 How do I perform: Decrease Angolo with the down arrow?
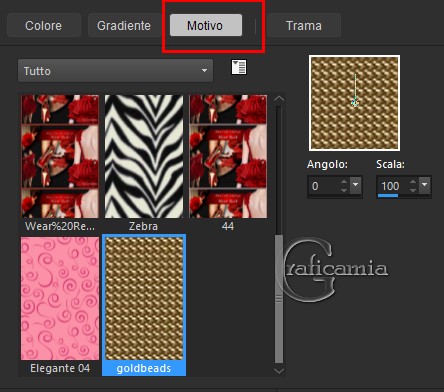pyautogui.click(x=344, y=190)
